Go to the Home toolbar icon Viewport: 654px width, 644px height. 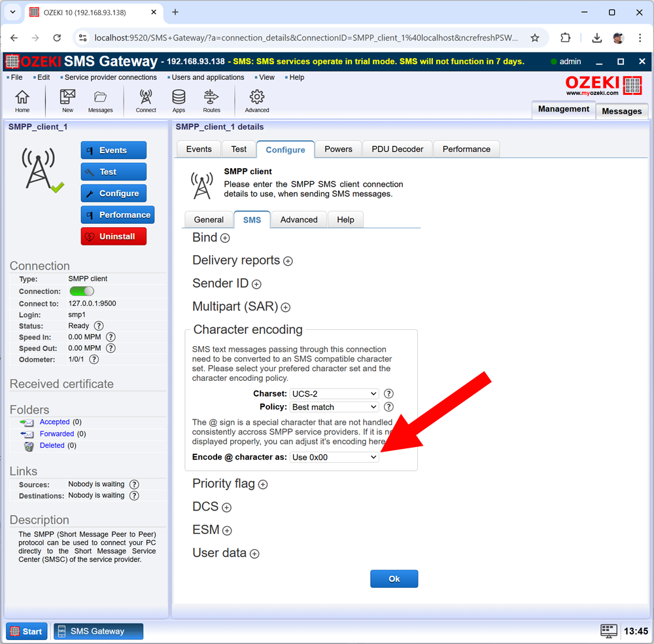coord(22,101)
